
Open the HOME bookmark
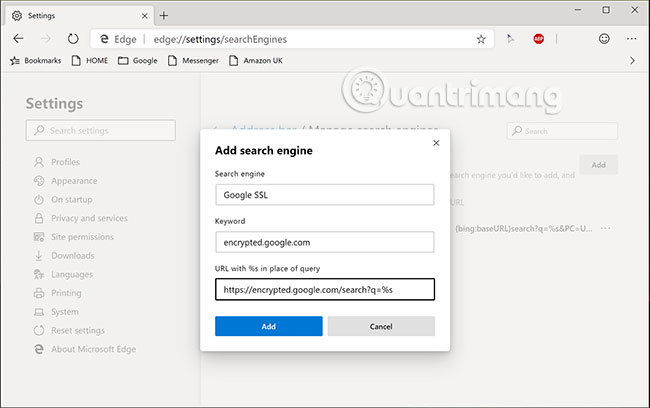[90, 61]
